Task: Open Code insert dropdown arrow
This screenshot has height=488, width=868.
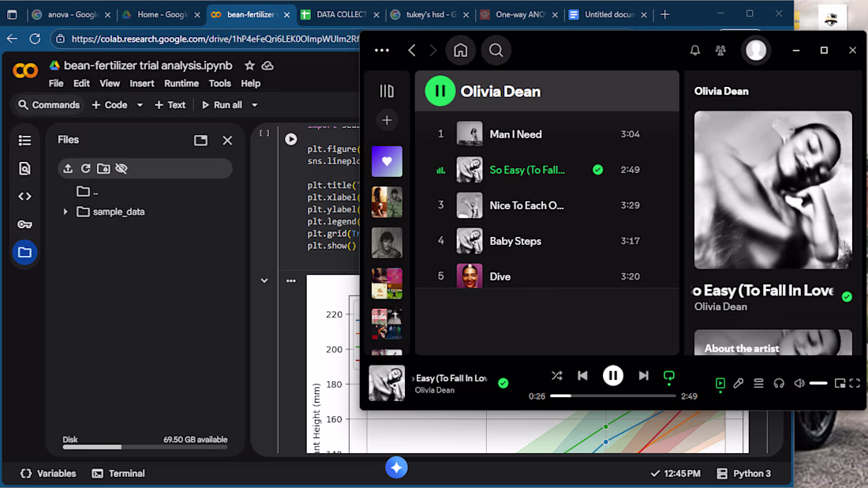Action: [x=140, y=105]
